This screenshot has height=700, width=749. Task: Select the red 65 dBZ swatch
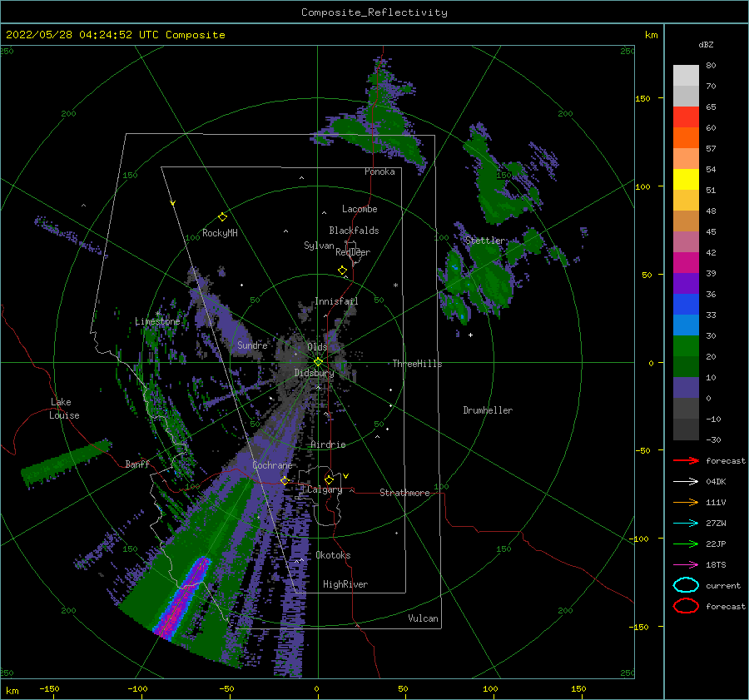686,117
